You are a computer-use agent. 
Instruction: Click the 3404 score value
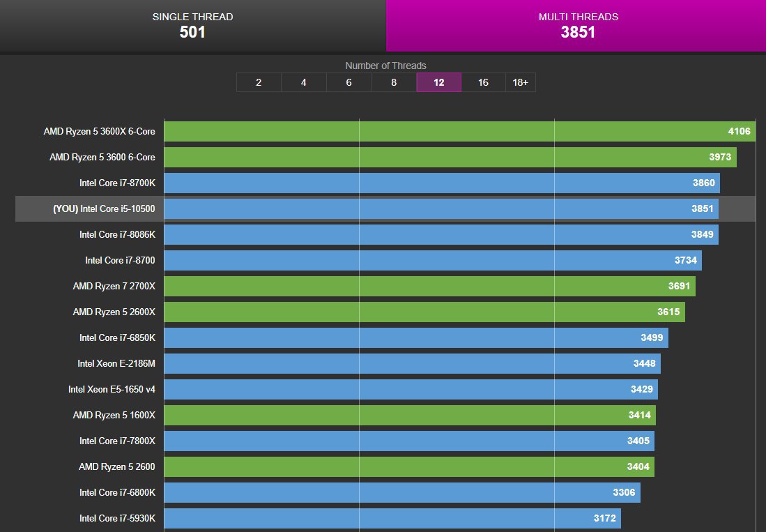(x=638, y=467)
